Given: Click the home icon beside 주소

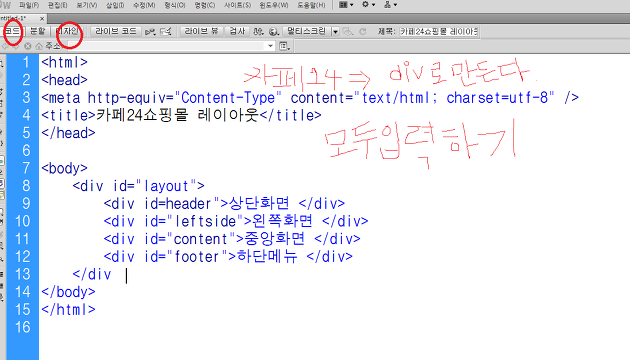Looking at the screenshot, I should click(x=39, y=46).
